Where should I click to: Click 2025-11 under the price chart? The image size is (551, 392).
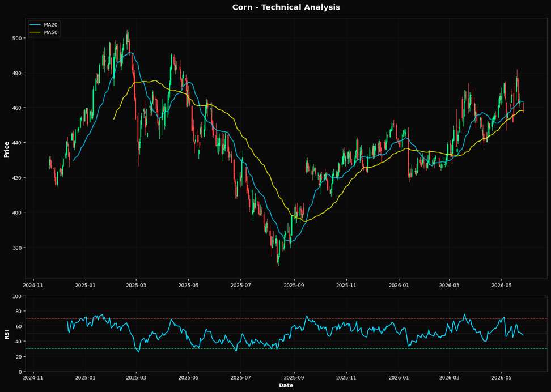click(346, 285)
